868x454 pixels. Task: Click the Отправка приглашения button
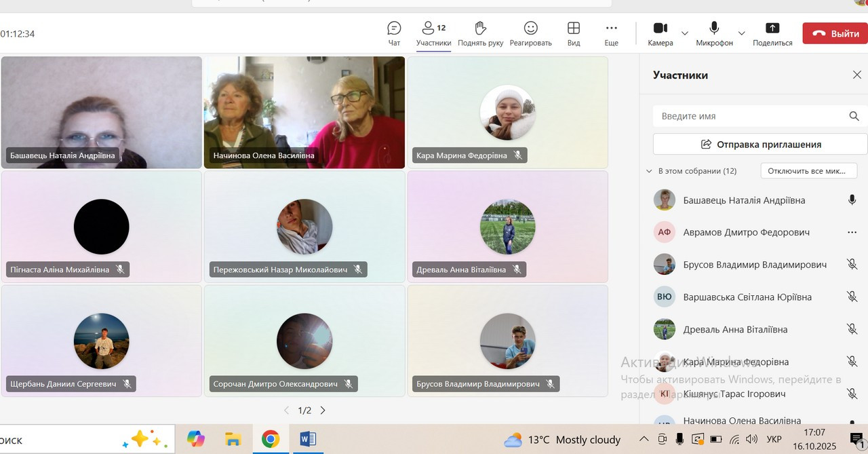(x=760, y=144)
